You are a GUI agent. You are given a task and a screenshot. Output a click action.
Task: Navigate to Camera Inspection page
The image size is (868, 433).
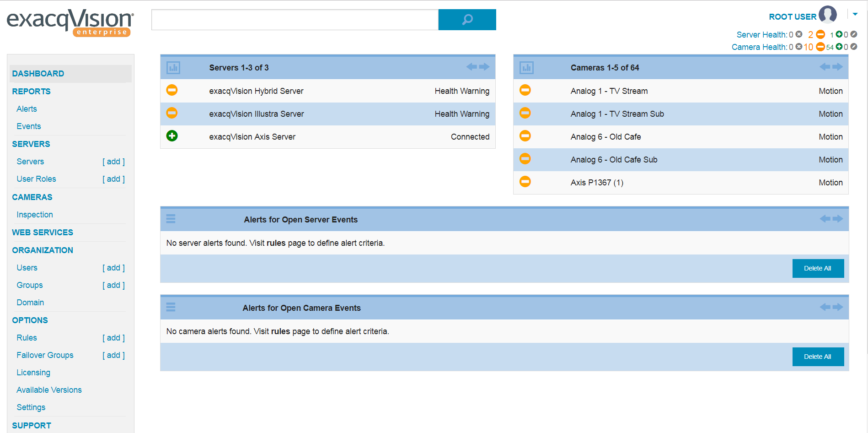[35, 214]
